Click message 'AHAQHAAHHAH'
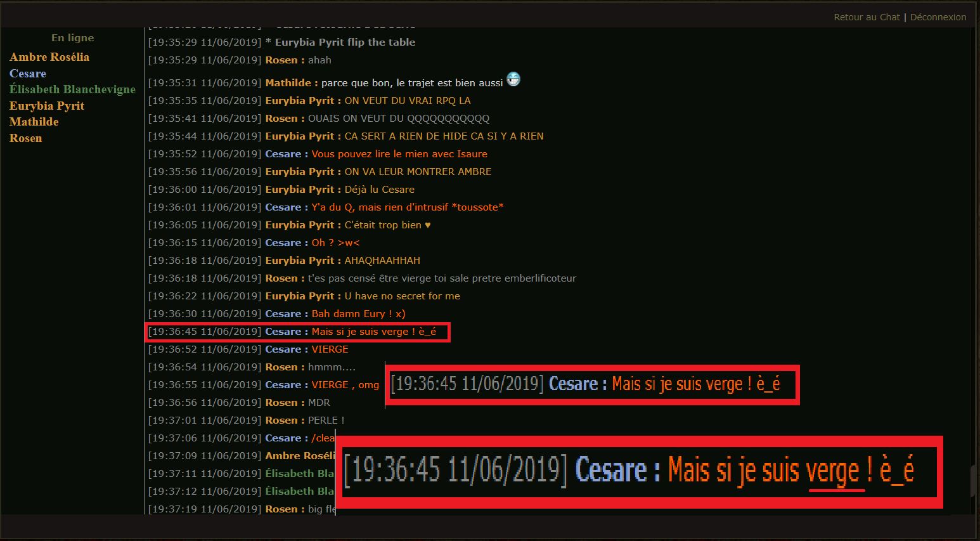 pos(382,261)
